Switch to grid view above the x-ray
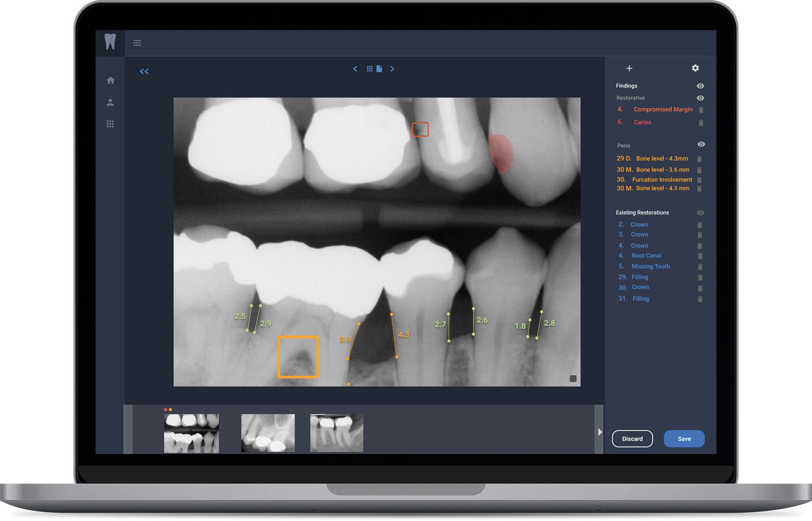The height and width of the screenshot is (521, 812). coord(370,69)
